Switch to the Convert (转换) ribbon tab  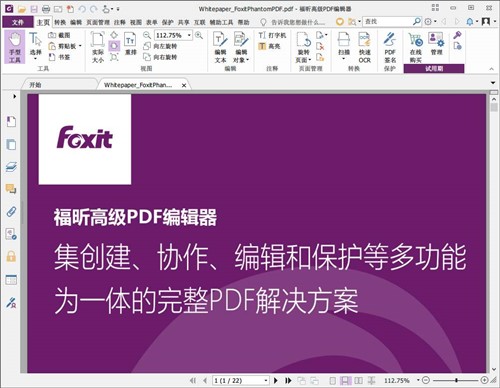tap(60, 22)
